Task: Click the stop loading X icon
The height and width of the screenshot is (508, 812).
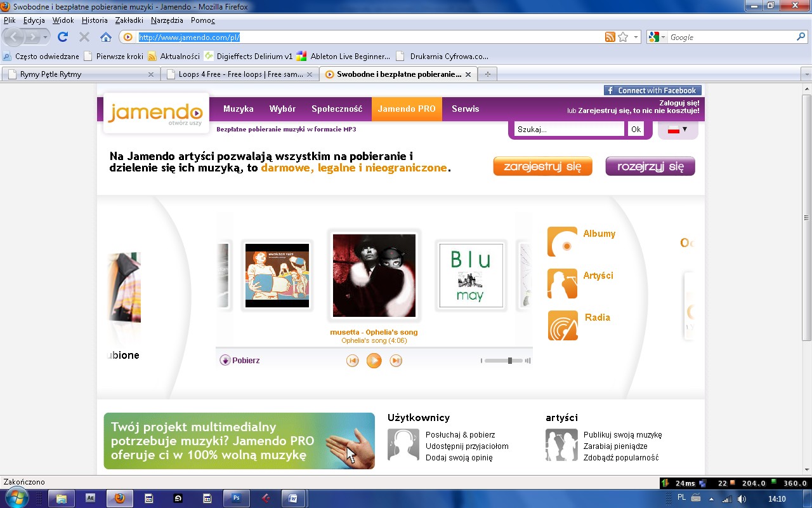Action: click(x=84, y=37)
